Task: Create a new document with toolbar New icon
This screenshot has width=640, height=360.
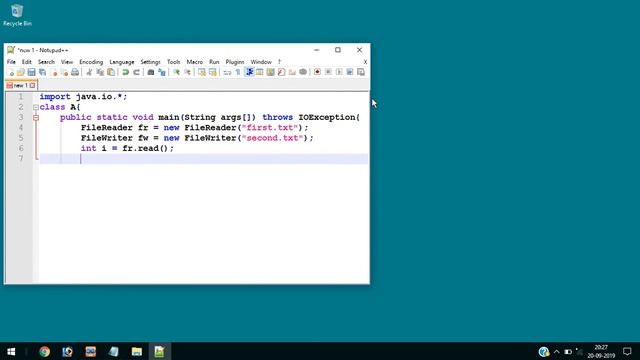Action: coord(10,72)
